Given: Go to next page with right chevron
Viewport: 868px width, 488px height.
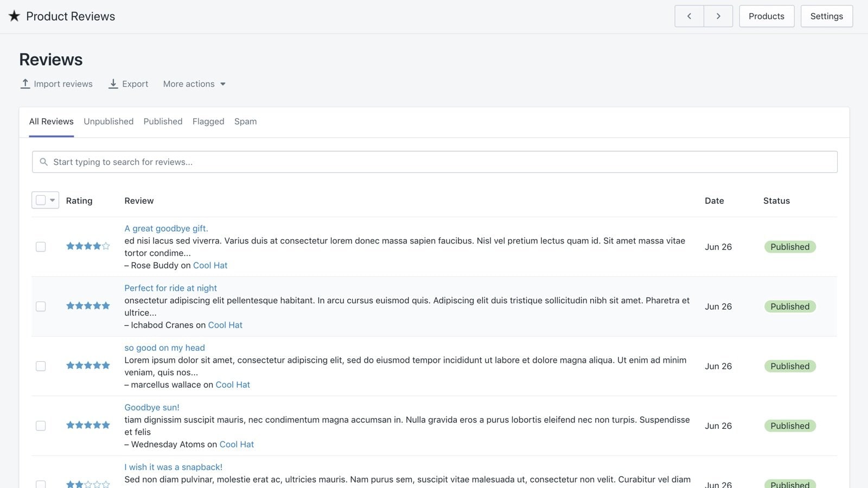Looking at the screenshot, I should [718, 16].
